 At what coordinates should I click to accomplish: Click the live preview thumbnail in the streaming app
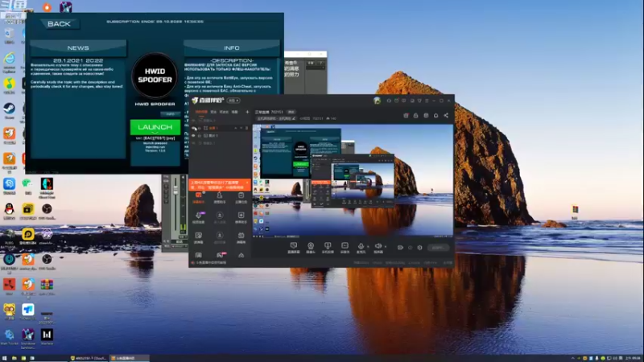click(x=353, y=180)
